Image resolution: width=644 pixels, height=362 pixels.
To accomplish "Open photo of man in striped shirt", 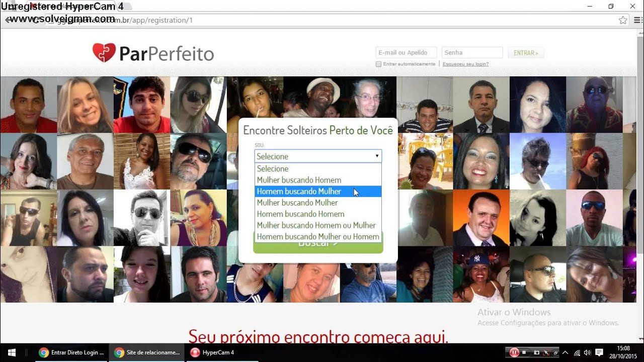I will [x=425, y=105].
